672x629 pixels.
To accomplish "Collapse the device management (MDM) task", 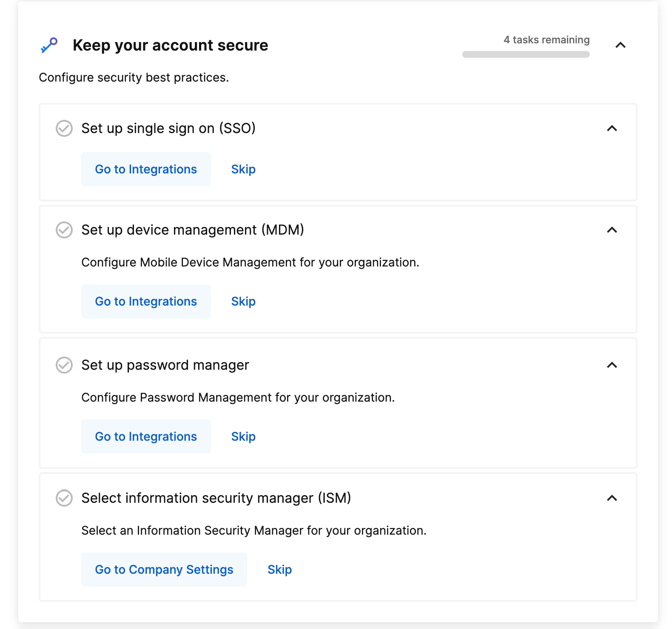I will pos(612,230).
